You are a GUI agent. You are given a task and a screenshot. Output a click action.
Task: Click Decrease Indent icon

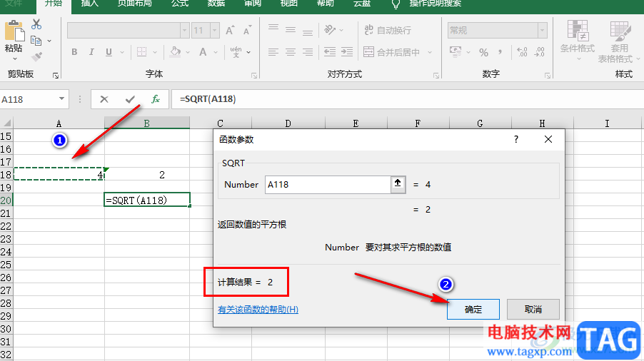click(330, 52)
